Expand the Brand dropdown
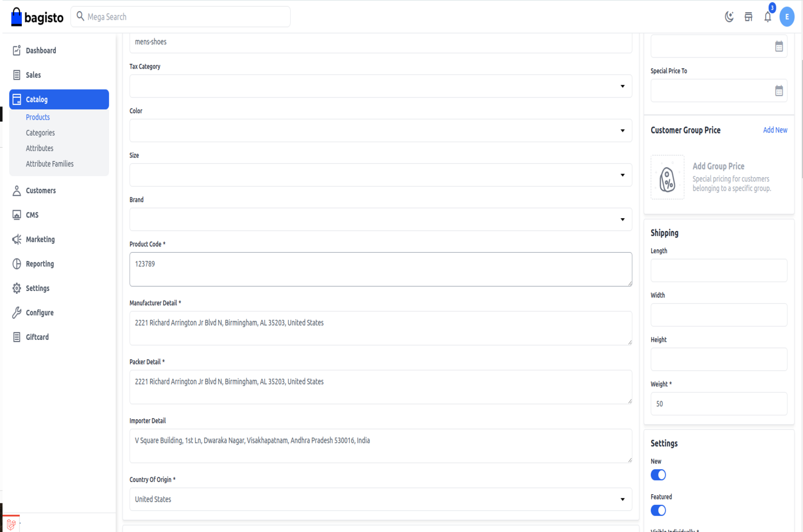Image resolution: width=803 pixels, height=532 pixels. (380, 220)
